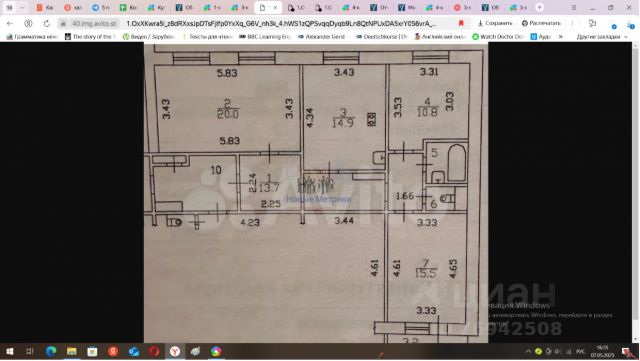Launch Microsoft Edge from the taskbar

[51, 351]
